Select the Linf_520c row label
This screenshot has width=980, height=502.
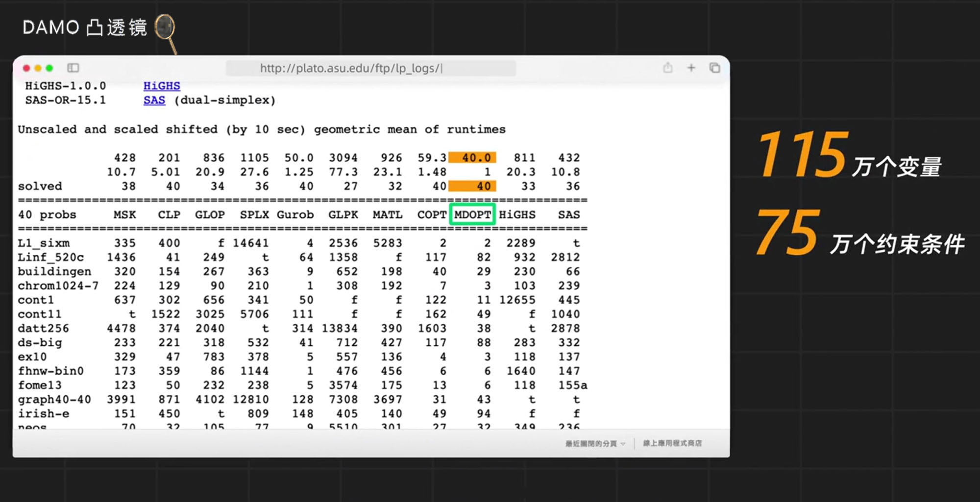pos(51,257)
